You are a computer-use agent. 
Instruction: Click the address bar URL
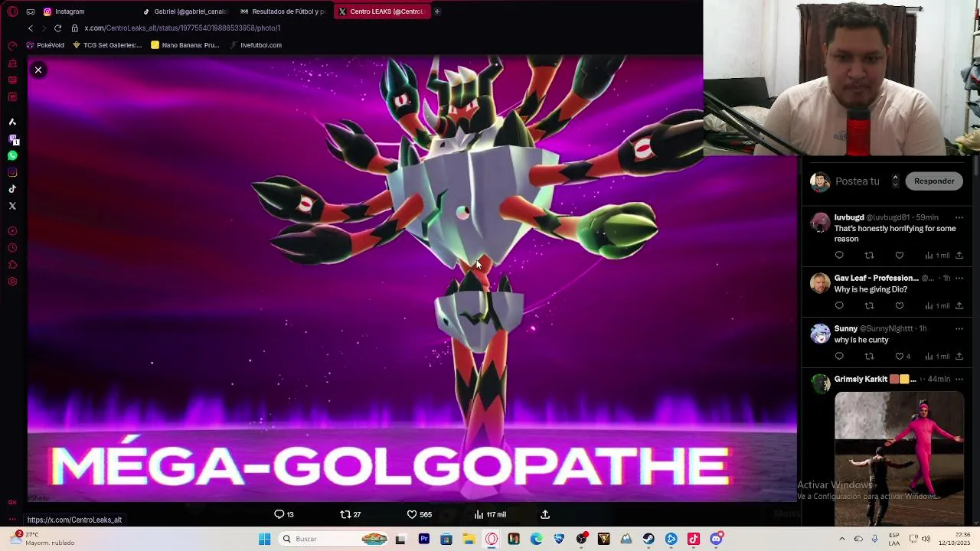pos(182,28)
